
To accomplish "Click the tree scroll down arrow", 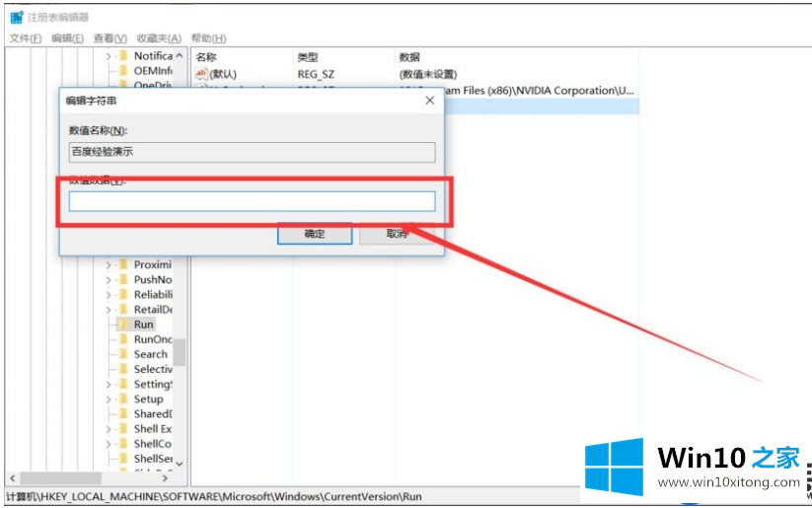I will click(180, 464).
